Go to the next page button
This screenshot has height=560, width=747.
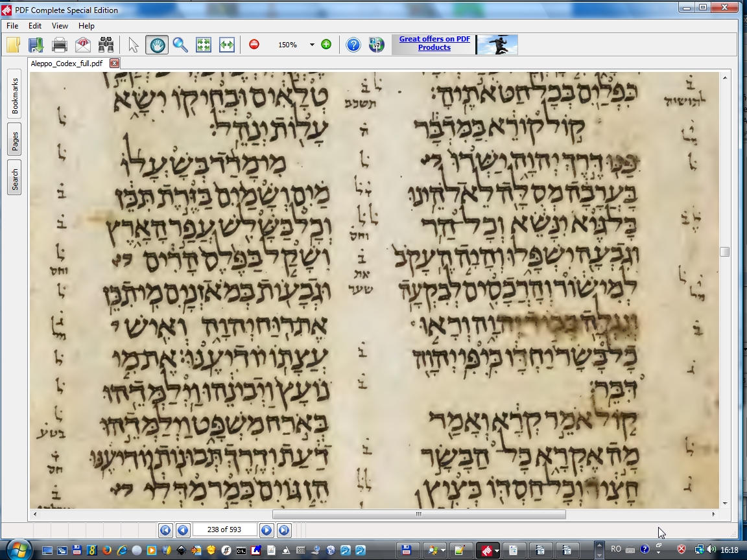pyautogui.click(x=267, y=530)
